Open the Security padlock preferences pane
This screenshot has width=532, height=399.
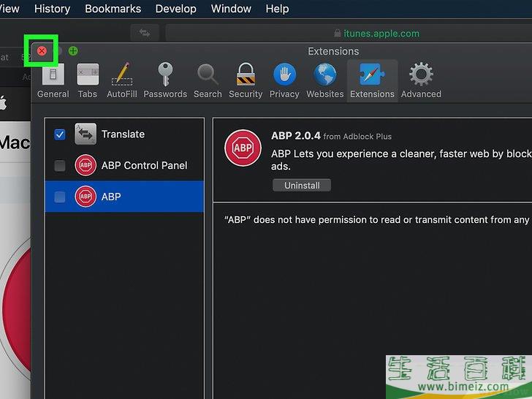click(246, 80)
